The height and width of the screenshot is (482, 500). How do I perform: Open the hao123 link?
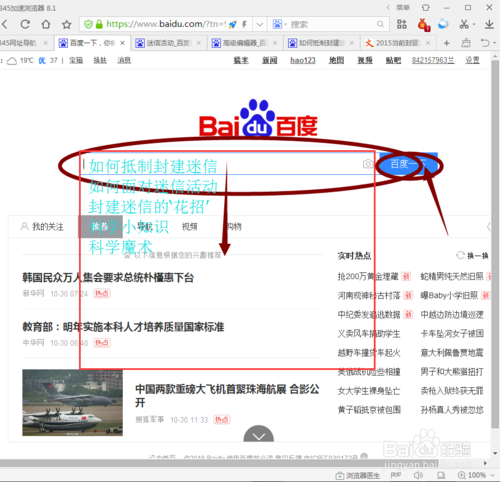[303, 60]
